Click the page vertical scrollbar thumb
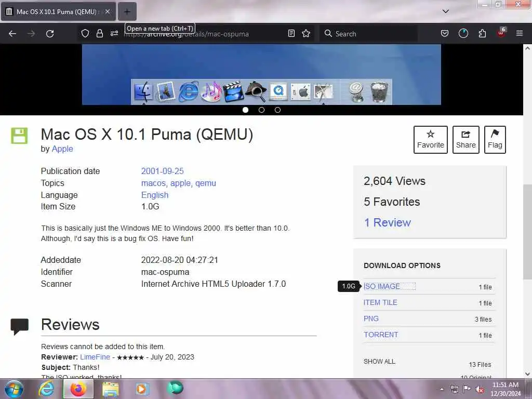This screenshot has width=532, height=399. click(527, 231)
